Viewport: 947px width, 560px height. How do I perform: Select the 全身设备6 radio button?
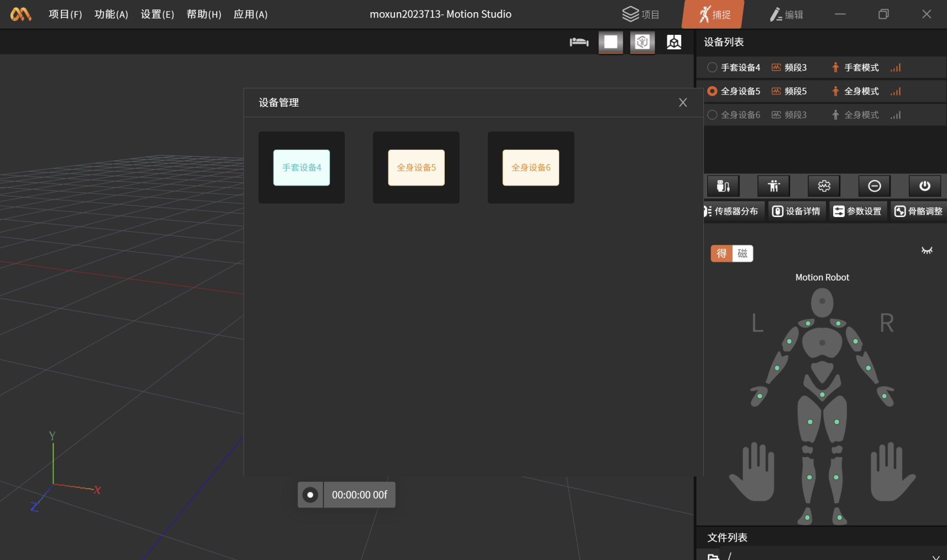coord(712,115)
